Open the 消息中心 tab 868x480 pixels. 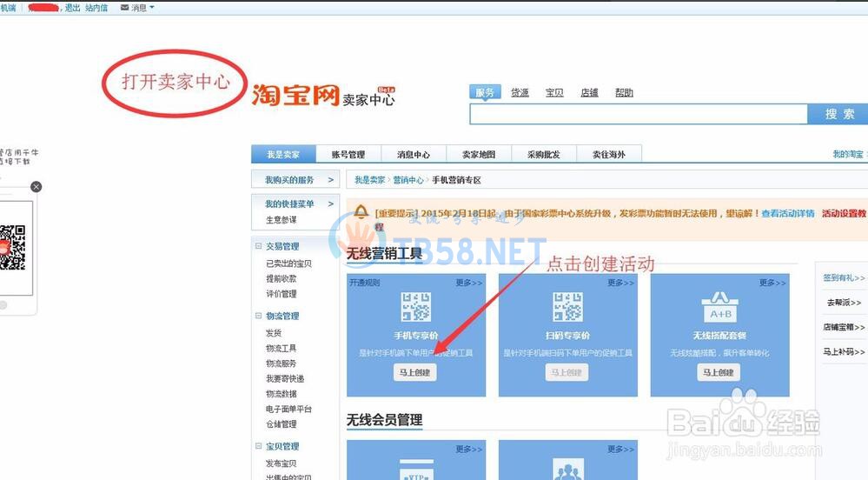[x=414, y=154]
